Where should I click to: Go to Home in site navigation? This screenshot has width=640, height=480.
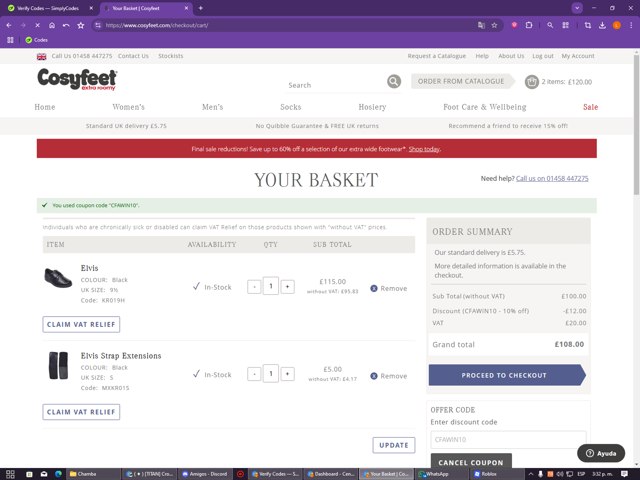tap(45, 107)
